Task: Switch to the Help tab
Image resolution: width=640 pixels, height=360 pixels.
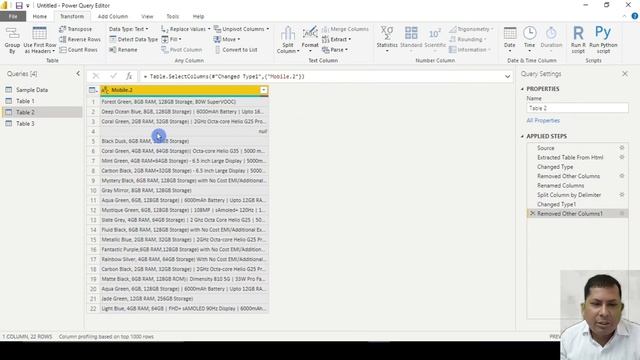Action: coord(198,16)
